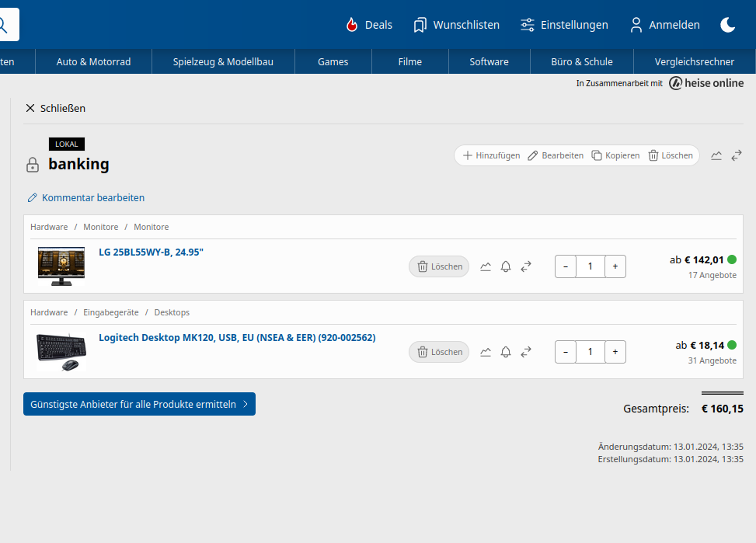Click the € 18,14 price

coord(707,345)
